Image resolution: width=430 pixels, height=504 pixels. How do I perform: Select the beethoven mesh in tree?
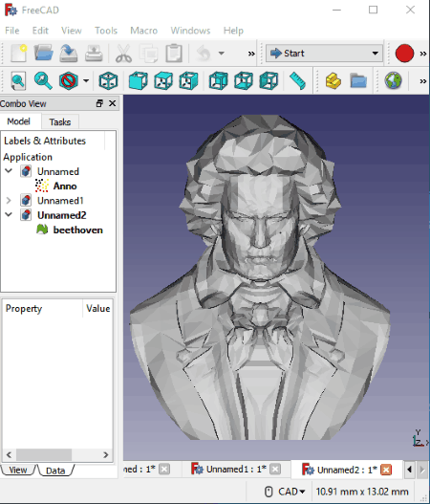pos(77,230)
